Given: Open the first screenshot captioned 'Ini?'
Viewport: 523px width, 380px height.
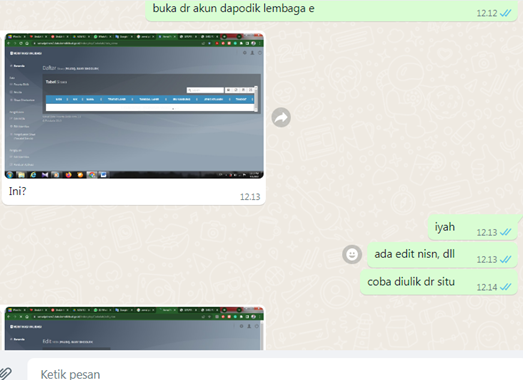Looking at the screenshot, I should coord(134,106).
